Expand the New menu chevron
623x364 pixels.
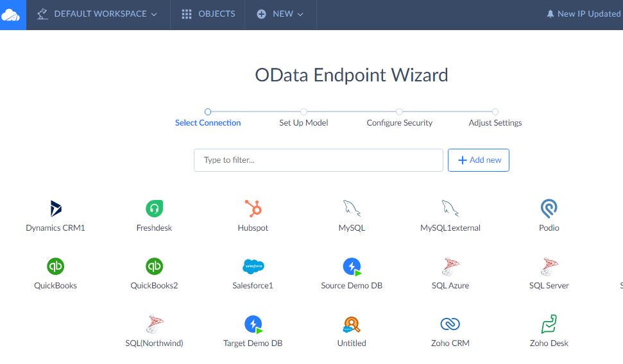(300, 15)
